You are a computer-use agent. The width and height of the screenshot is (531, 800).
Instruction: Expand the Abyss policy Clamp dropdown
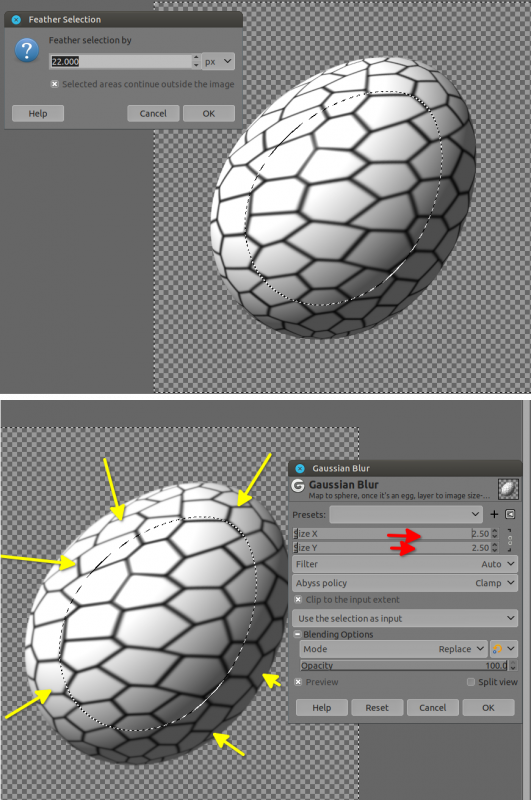(405, 583)
